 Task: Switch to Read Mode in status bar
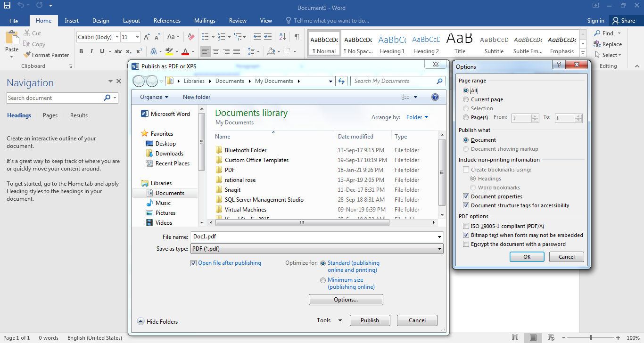[x=515, y=338]
